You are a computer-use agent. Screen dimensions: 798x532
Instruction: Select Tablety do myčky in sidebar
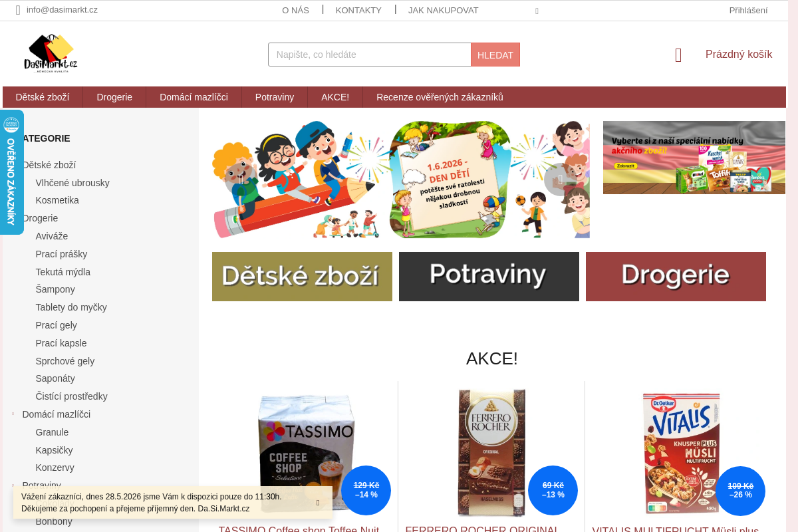[71, 307]
